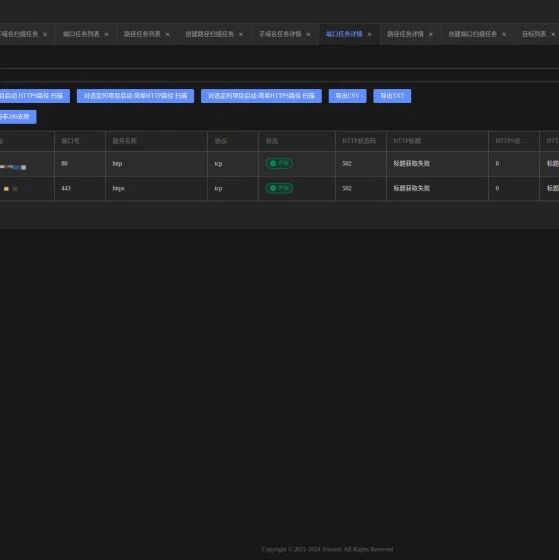
Task: Click the 502 status code in port 443 row
Action: pyautogui.click(x=347, y=188)
